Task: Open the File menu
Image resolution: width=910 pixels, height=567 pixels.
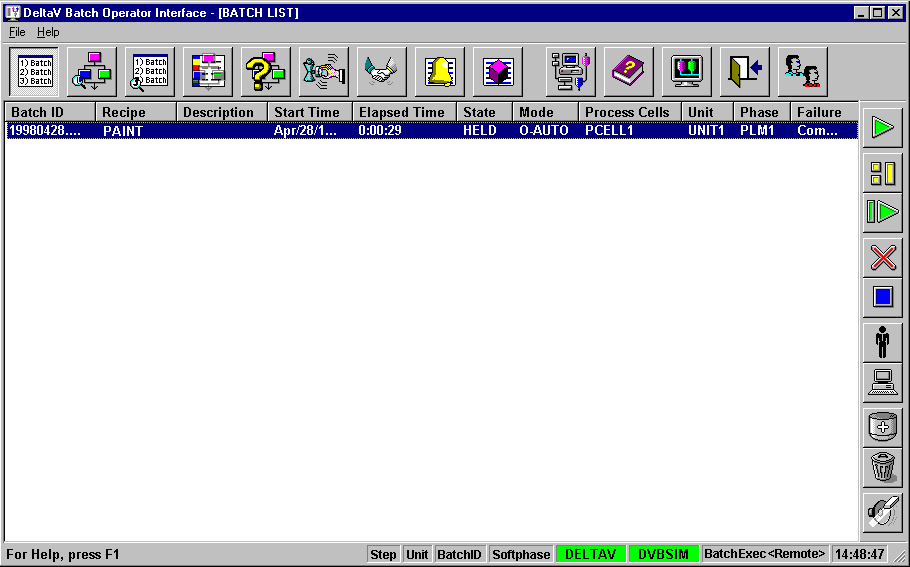Action: (17, 32)
